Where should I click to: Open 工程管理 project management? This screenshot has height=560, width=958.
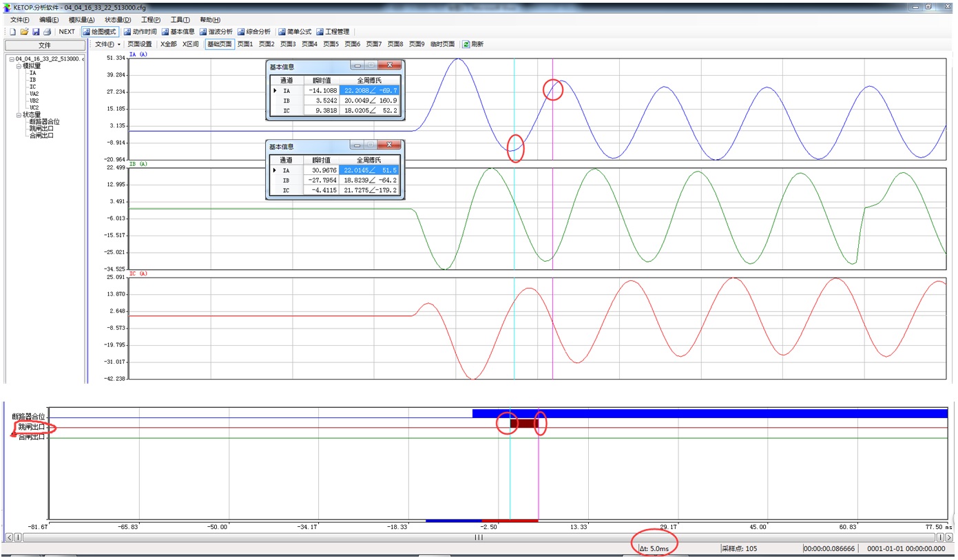(333, 32)
